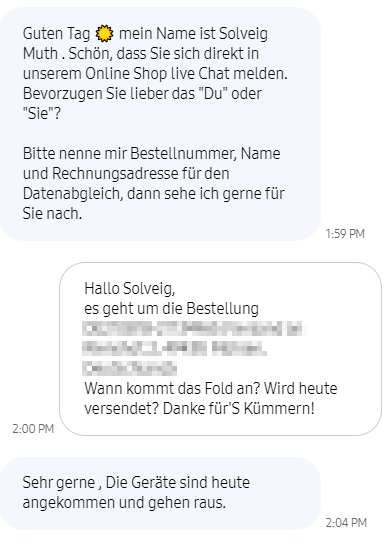Click the text 'Hallo Solveig,'
This screenshot has width=385, height=548.
coord(130,289)
